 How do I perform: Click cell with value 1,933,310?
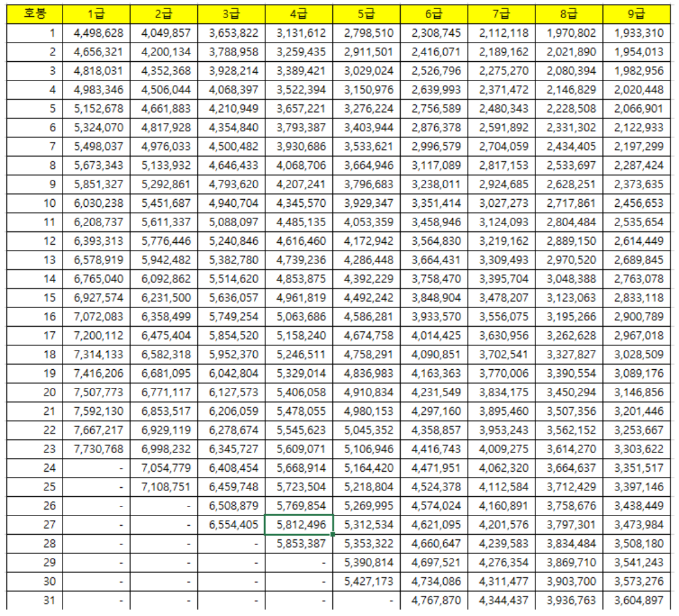(x=636, y=33)
